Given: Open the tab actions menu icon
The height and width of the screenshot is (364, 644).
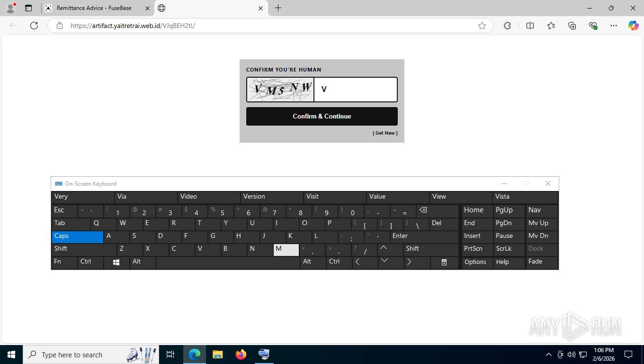Looking at the screenshot, I should tap(28, 8).
